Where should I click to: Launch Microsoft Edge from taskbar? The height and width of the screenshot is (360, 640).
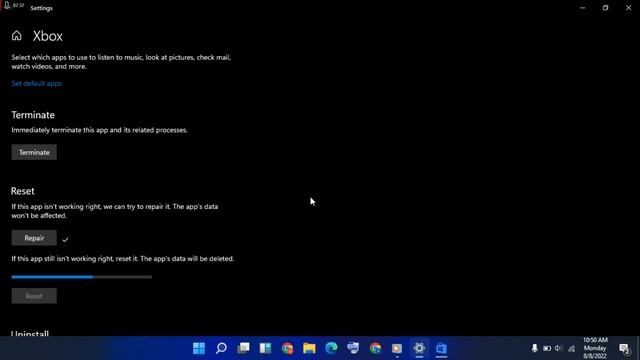(331, 348)
